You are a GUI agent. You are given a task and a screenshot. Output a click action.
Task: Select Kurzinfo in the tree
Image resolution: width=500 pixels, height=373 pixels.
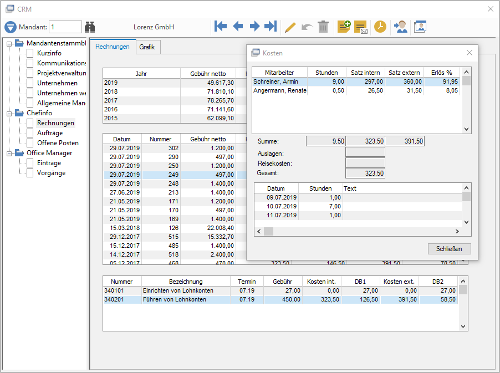49,53
